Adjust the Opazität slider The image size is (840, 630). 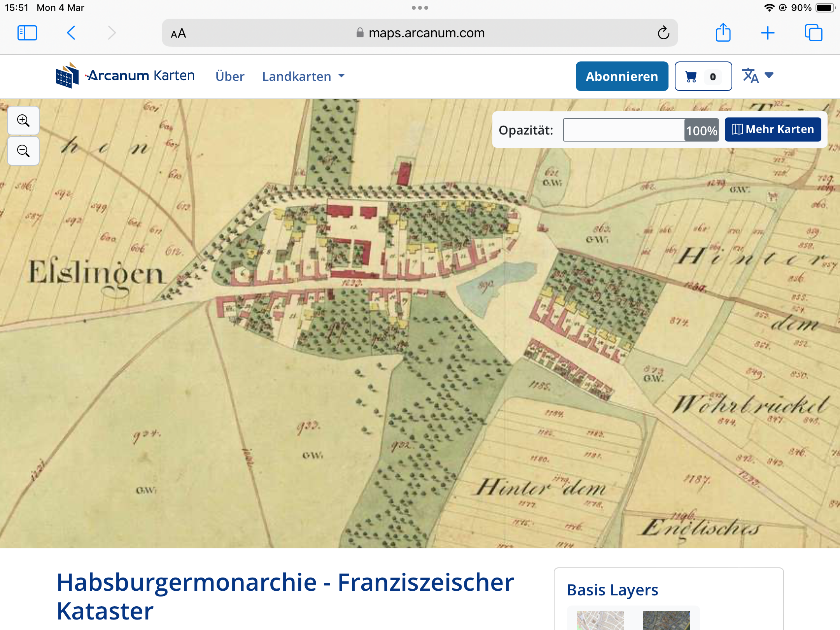641,130
